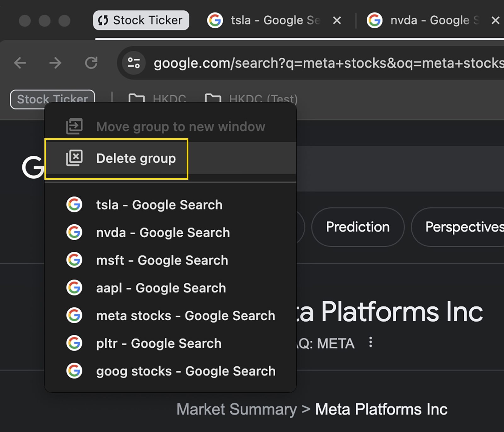
Task: Go back using the back arrow
Action: 20,63
